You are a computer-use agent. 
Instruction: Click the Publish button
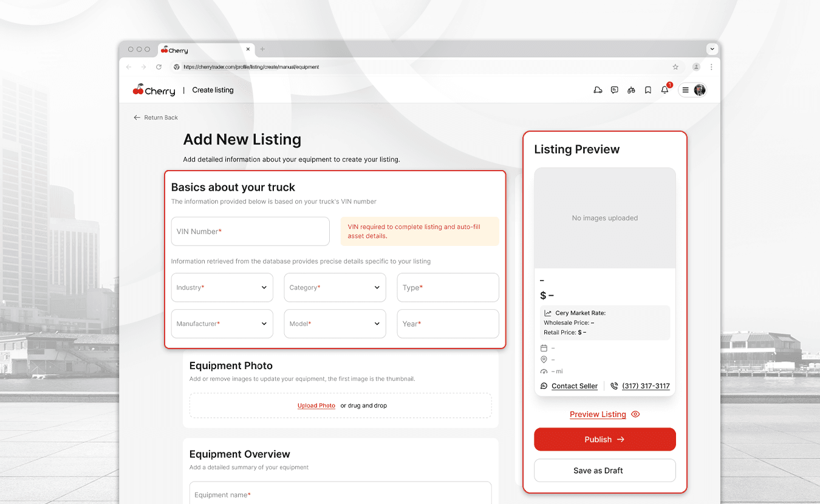(x=604, y=439)
